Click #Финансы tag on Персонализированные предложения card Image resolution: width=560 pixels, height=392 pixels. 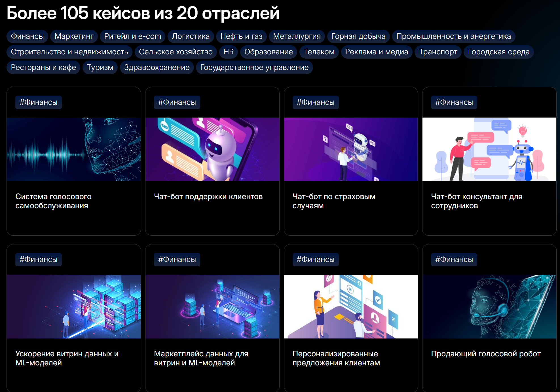point(316,259)
